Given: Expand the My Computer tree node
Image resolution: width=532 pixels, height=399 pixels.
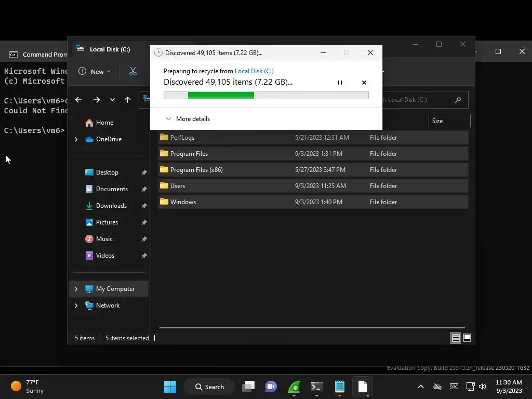Looking at the screenshot, I should pos(76,289).
